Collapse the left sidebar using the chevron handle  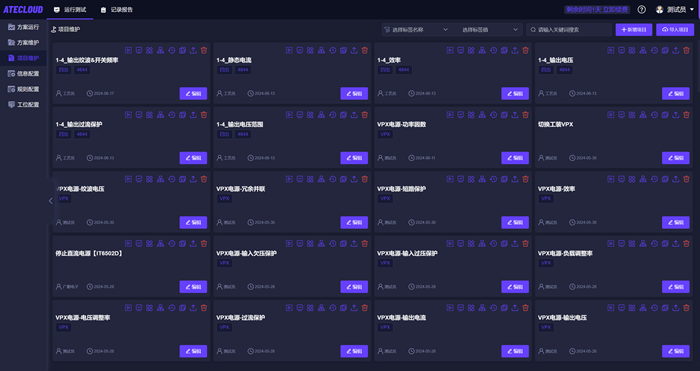50,201
